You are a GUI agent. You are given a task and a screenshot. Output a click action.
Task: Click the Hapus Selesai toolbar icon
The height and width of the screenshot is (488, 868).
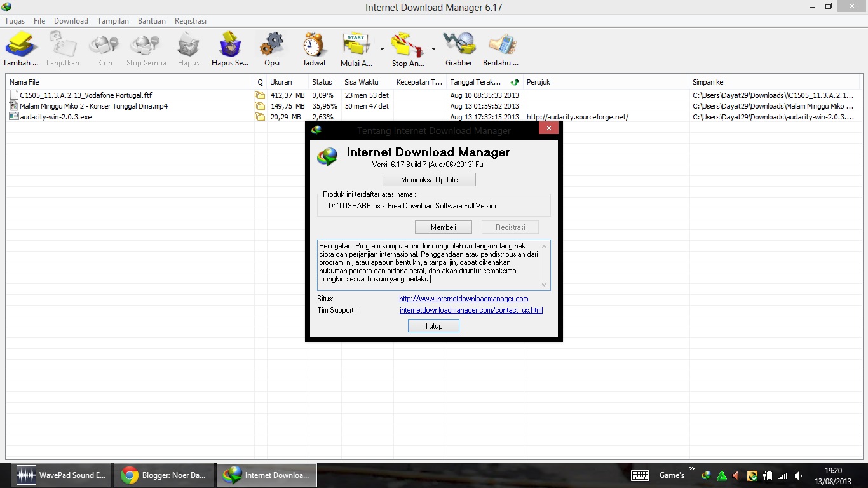pos(230,45)
